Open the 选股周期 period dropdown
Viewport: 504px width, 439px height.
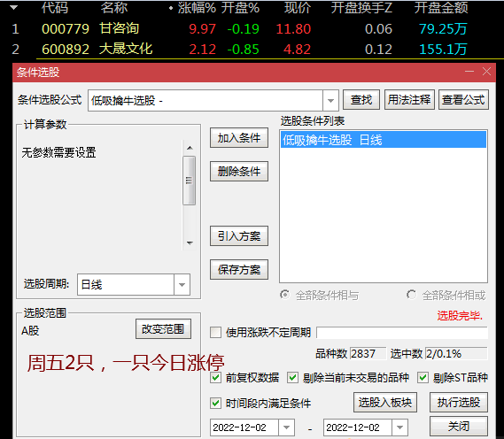pyautogui.click(x=182, y=284)
